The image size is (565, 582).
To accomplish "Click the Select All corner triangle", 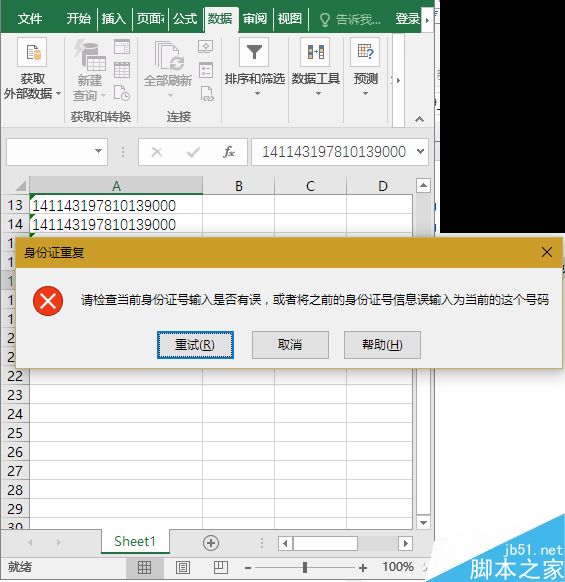I will coord(20,185).
